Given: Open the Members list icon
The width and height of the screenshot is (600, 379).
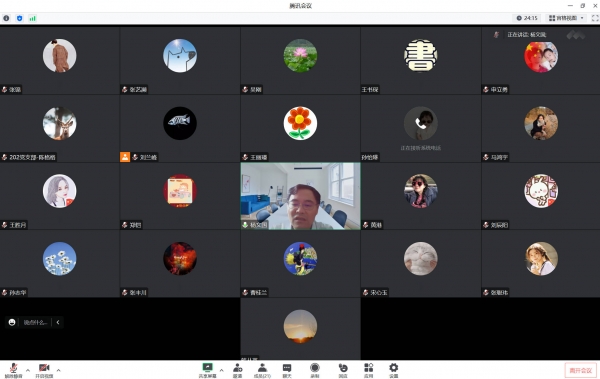Looking at the screenshot, I should coord(262,370).
